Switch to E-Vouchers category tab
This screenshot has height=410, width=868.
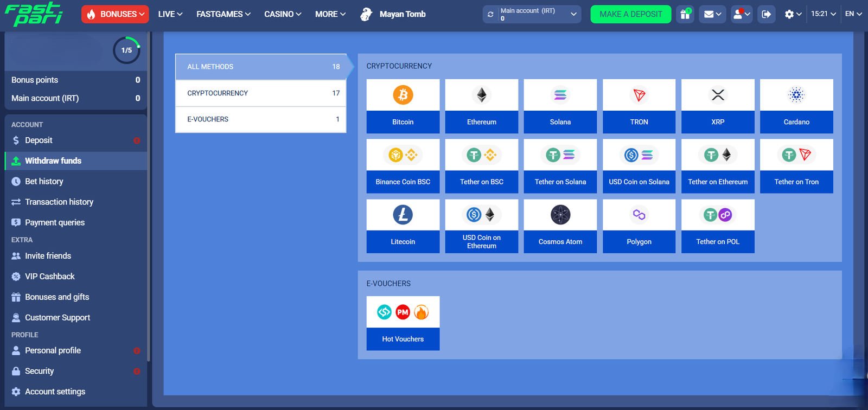260,119
